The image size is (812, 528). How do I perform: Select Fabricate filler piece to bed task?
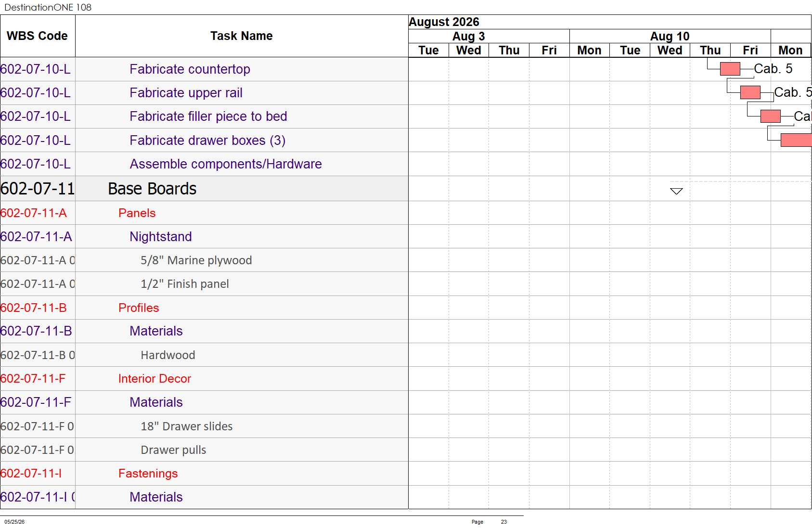tap(208, 116)
